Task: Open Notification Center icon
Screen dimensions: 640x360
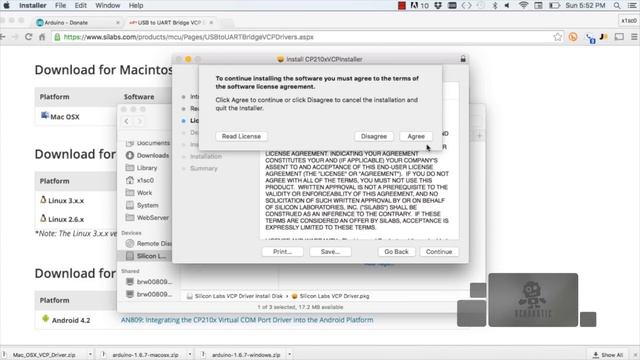Action: tap(633, 5)
